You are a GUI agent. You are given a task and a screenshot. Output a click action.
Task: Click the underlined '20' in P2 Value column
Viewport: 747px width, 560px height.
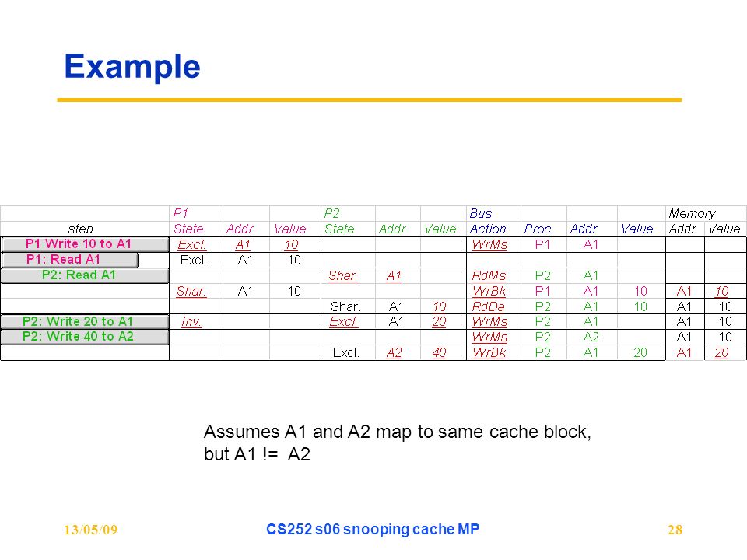click(x=439, y=322)
